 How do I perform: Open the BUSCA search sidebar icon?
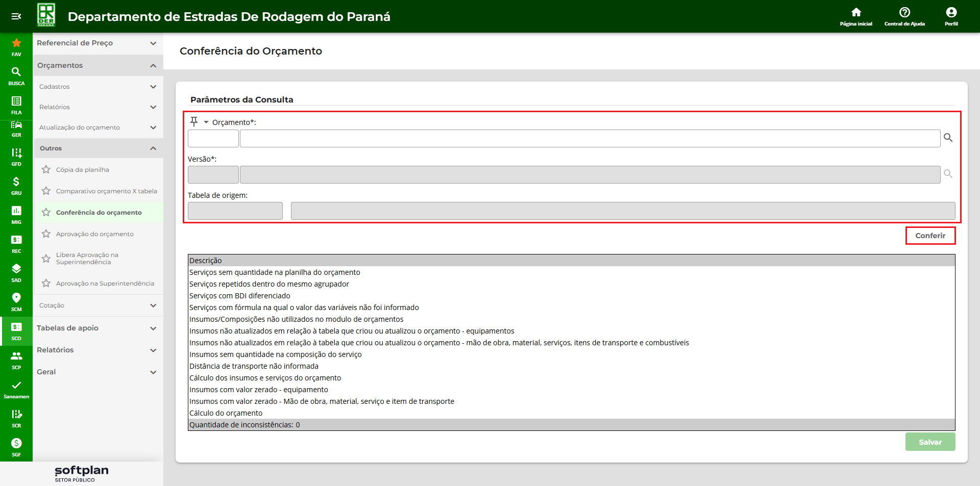pos(16,75)
